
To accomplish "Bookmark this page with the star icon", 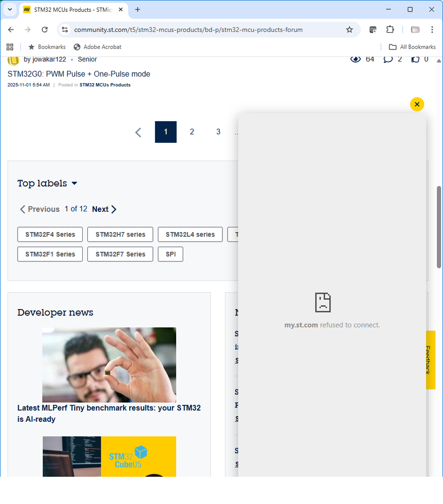I will tap(350, 30).
